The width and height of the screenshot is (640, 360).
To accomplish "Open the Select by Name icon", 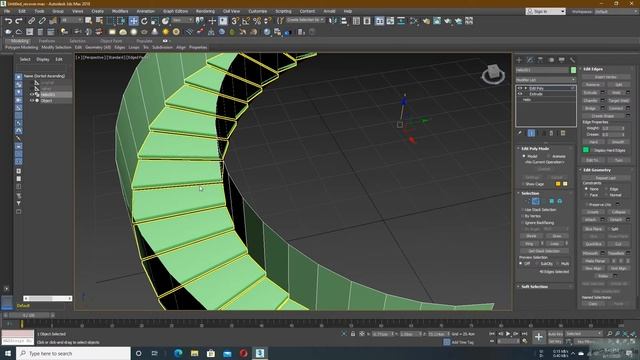I will (99, 21).
